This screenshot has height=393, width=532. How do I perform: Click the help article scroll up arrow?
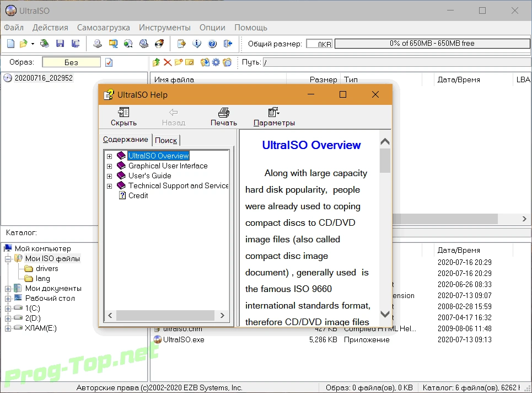tap(385, 142)
